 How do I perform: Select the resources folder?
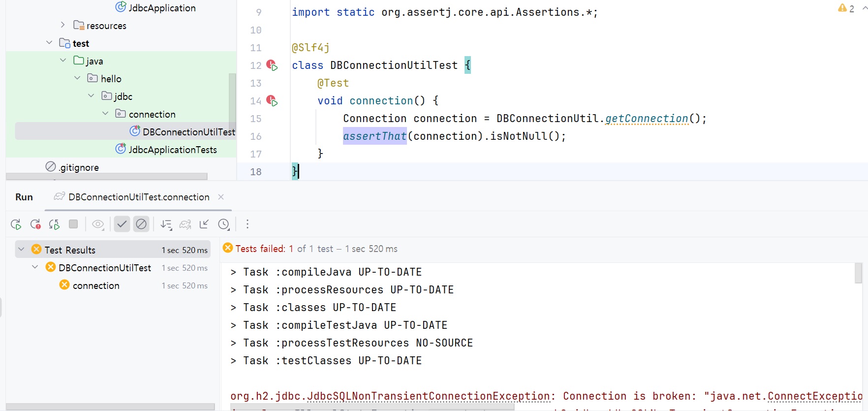(x=106, y=26)
